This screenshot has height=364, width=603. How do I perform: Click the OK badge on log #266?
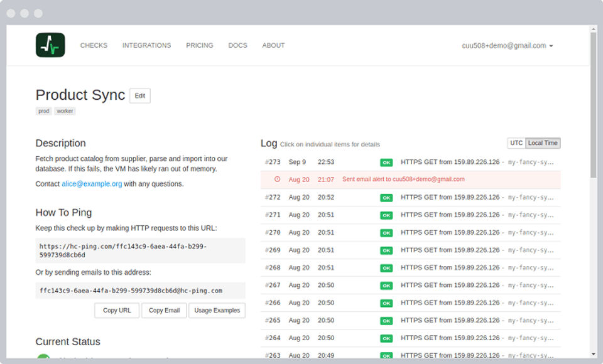[x=386, y=303]
